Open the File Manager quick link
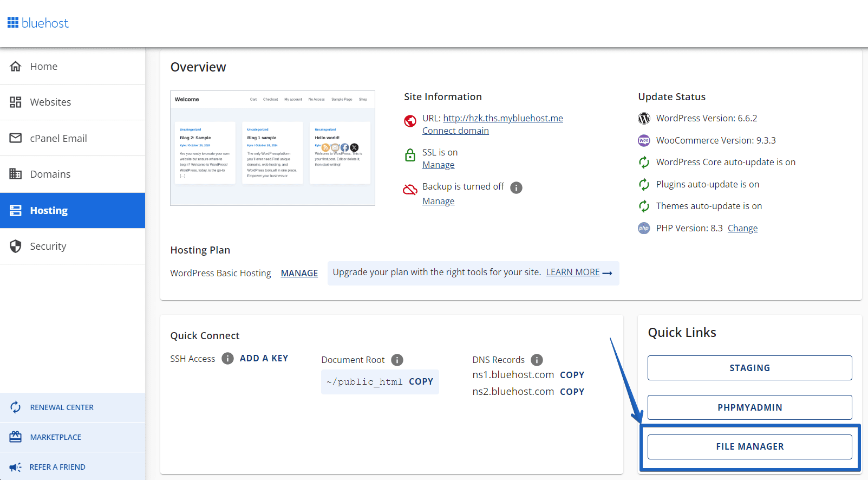 coord(749,447)
